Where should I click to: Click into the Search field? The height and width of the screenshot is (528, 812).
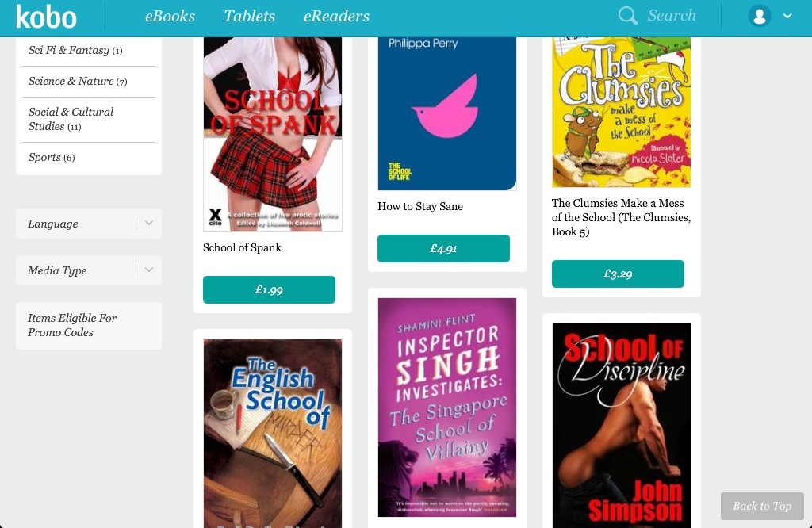(672, 16)
